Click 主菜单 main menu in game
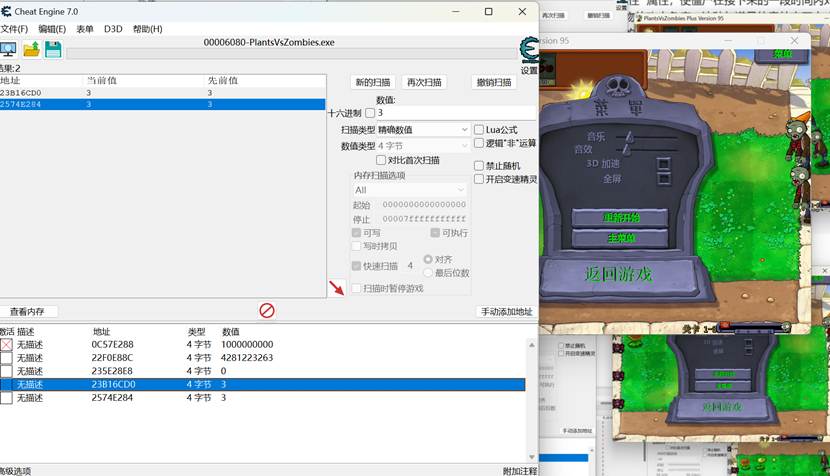The image size is (830, 476). coord(620,238)
